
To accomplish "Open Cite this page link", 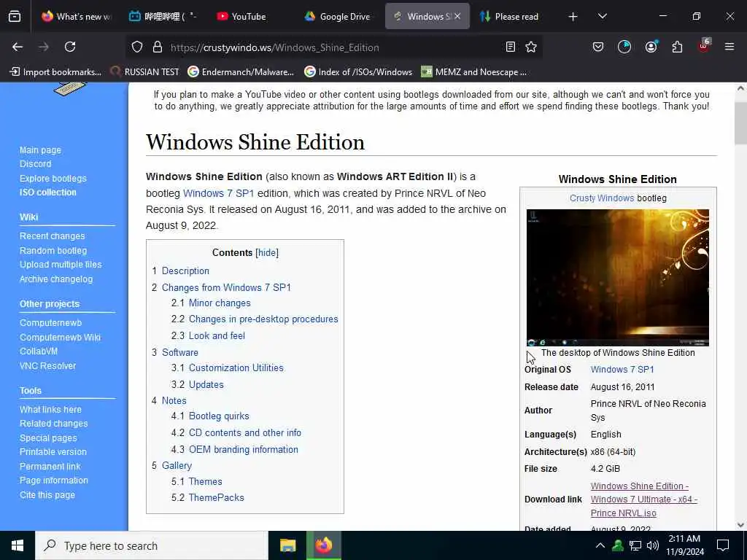I will pyautogui.click(x=47, y=495).
